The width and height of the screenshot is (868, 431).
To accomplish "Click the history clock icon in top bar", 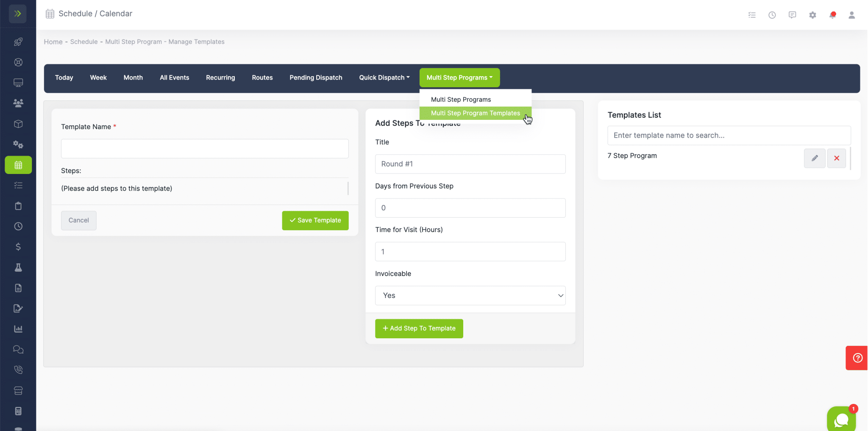I will pyautogui.click(x=772, y=14).
